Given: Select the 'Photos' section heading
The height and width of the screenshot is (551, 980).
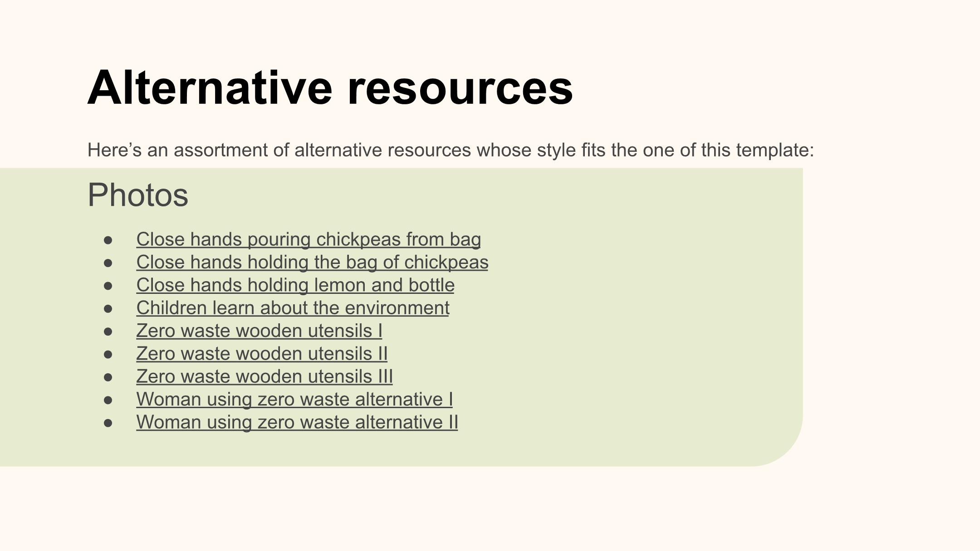Looking at the screenshot, I should coord(137,195).
